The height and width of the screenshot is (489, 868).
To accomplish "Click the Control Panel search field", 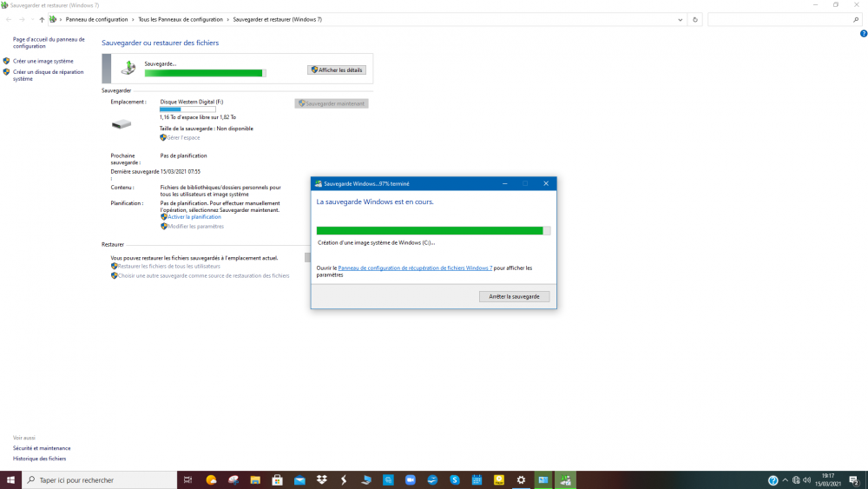I will coord(779,19).
